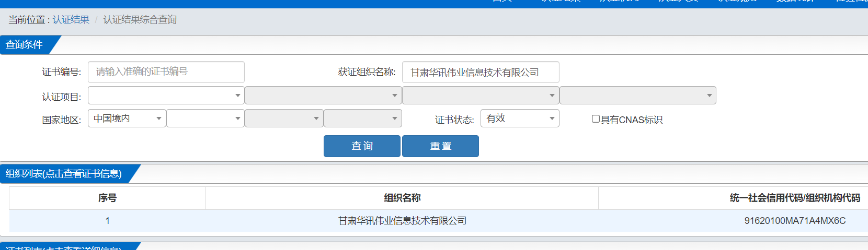The width and height of the screenshot is (868, 250).
Task: Click the 国家地区 label
Action: tap(62, 120)
